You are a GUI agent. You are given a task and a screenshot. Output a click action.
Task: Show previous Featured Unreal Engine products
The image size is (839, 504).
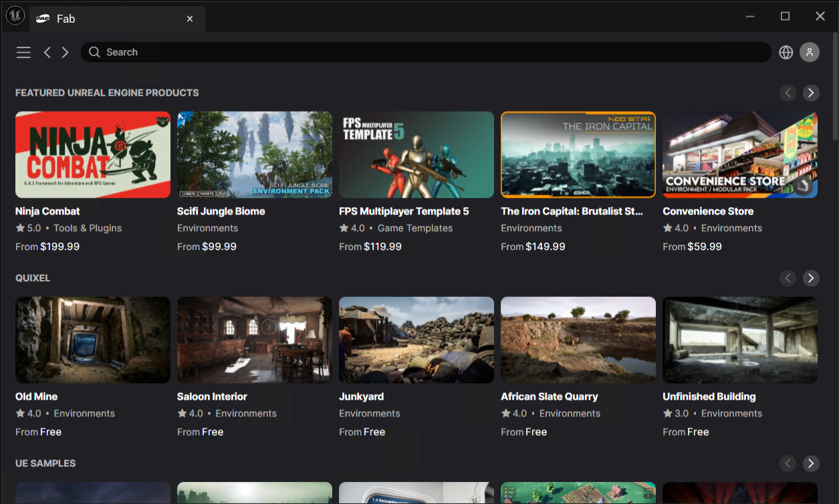tap(788, 93)
